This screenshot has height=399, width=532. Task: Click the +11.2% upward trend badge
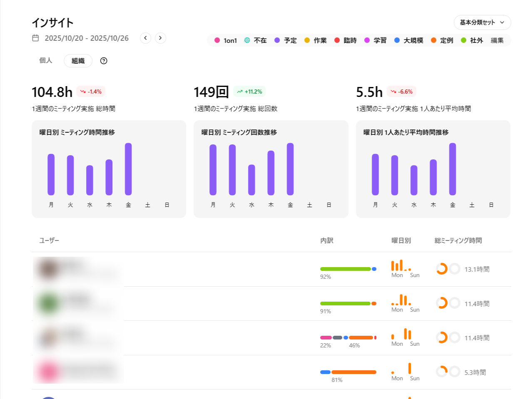(x=249, y=92)
